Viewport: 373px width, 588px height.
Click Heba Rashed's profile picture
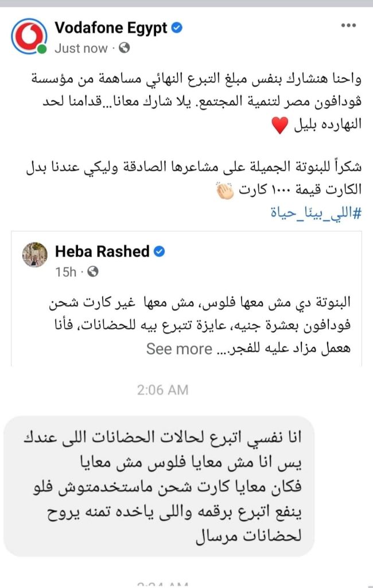35,254
